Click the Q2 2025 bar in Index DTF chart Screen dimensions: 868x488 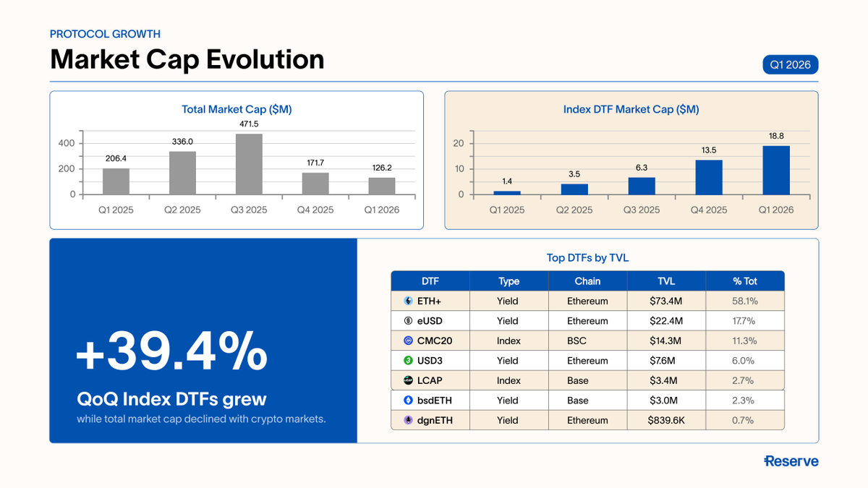(574, 189)
